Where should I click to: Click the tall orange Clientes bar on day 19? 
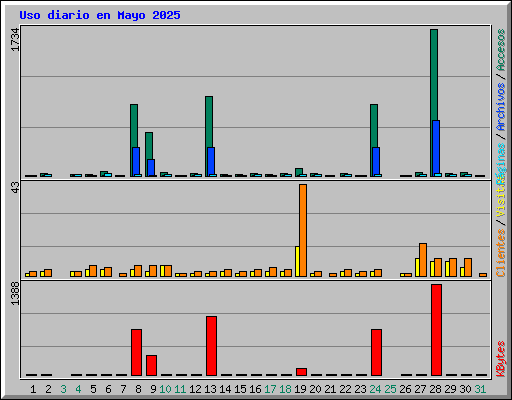point(303,230)
